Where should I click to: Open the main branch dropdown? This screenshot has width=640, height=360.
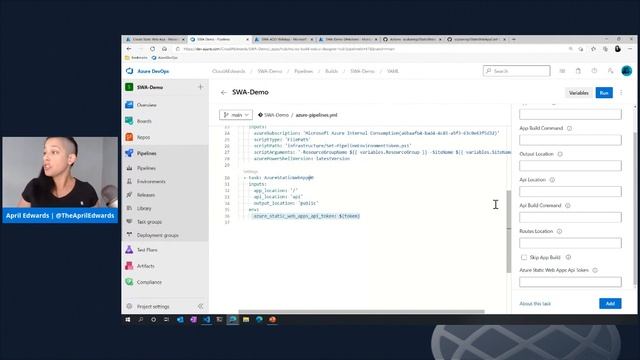[236, 115]
